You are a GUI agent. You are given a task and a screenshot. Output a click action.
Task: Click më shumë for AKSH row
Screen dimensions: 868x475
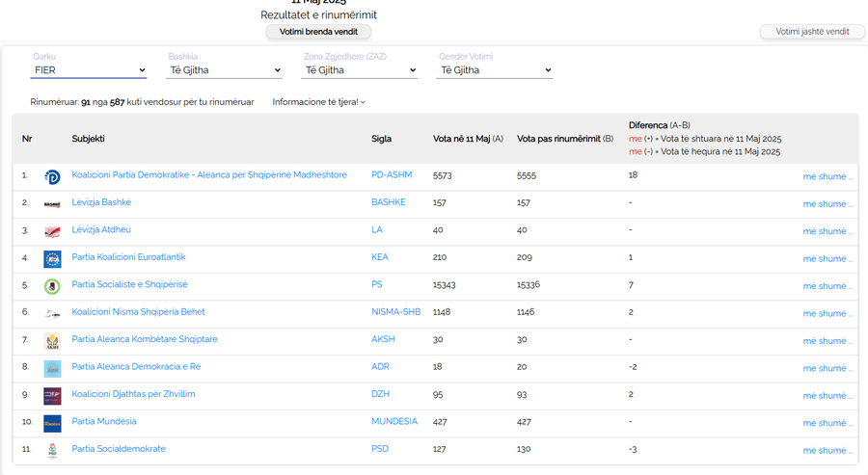[827, 341]
